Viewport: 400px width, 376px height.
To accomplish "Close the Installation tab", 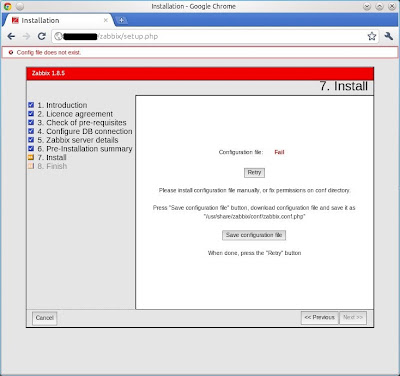I will 106,20.
